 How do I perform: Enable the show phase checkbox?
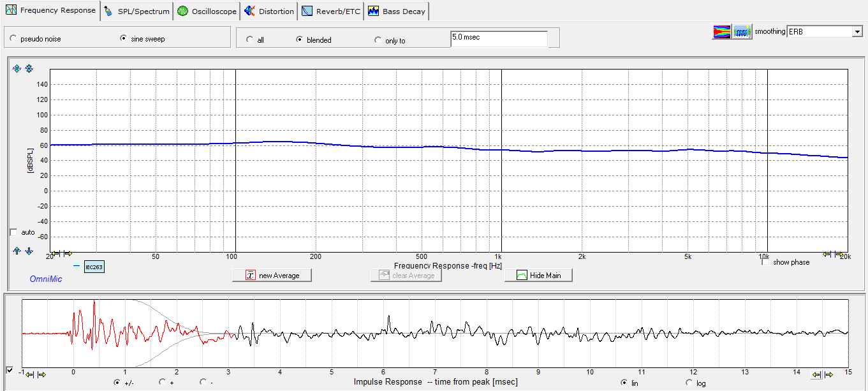[765, 262]
